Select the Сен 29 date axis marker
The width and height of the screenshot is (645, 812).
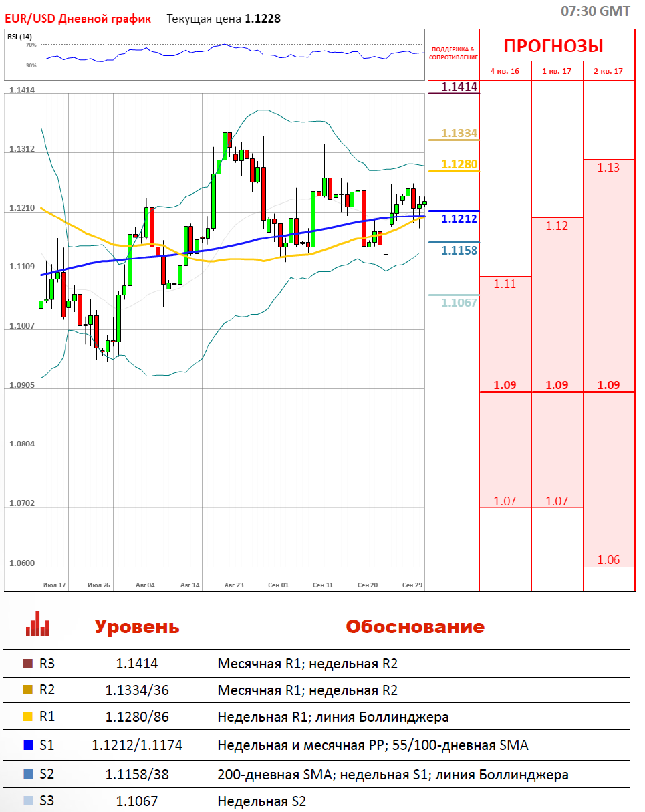(x=412, y=585)
